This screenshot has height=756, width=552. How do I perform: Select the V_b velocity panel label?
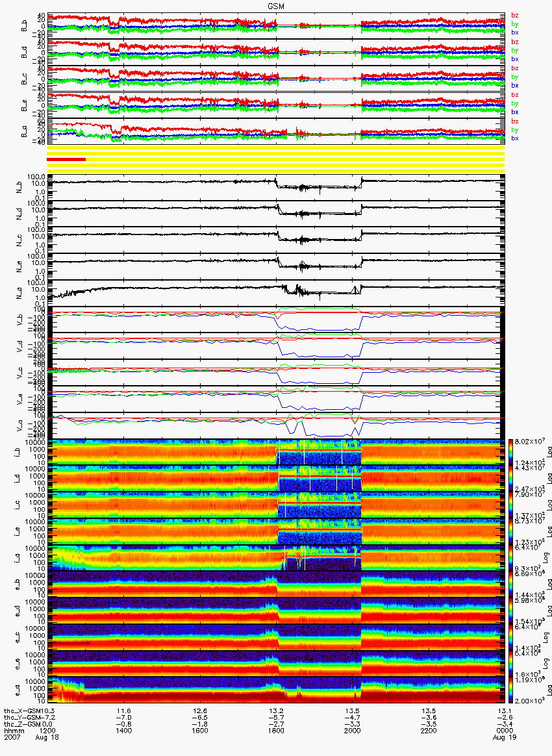[19, 320]
